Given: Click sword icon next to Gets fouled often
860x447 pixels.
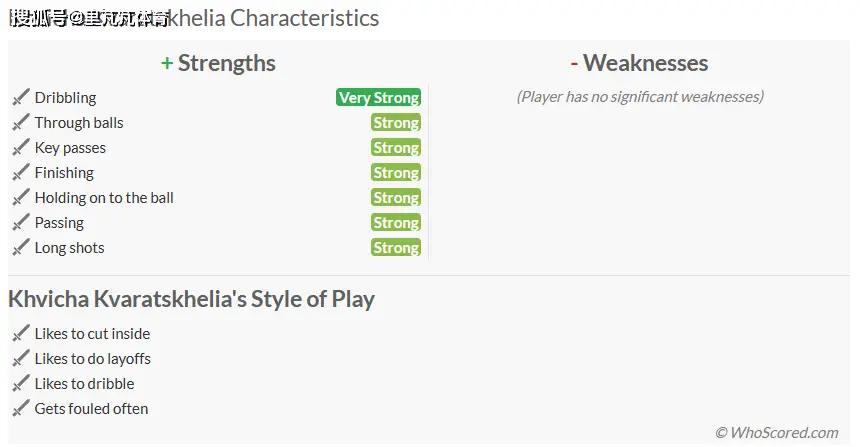Looking at the screenshot, I should (x=20, y=409).
